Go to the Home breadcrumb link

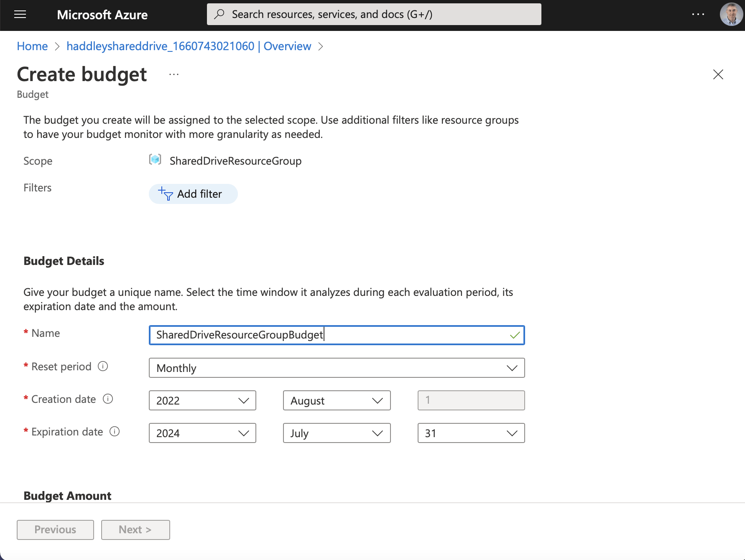click(x=32, y=46)
